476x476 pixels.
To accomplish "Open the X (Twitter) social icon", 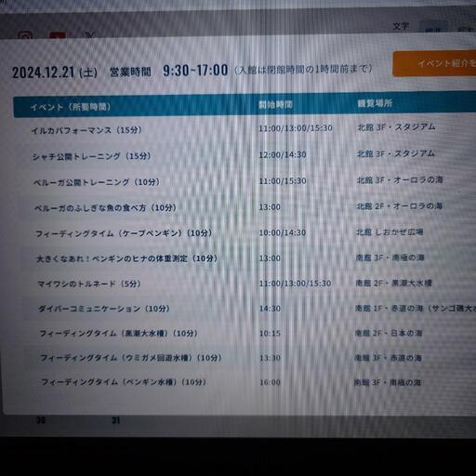I will click(x=89, y=35).
